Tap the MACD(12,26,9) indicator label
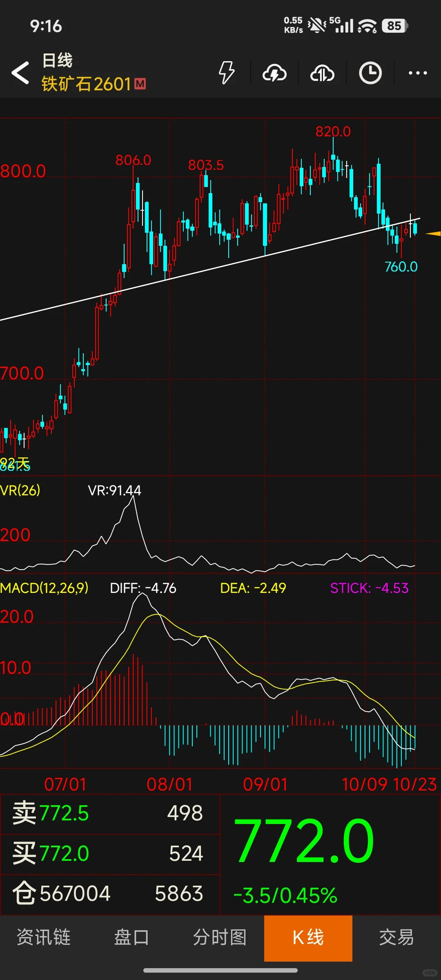Screen dimensions: 441x980 (44, 588)
